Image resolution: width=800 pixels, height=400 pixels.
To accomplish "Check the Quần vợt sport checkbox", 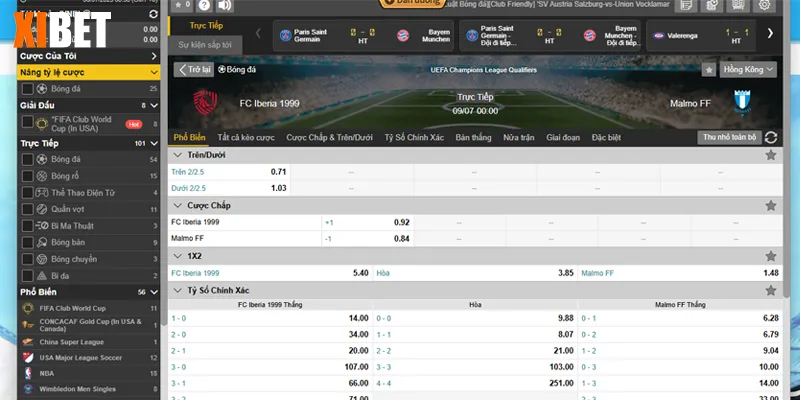I will (x=28, y=209).
